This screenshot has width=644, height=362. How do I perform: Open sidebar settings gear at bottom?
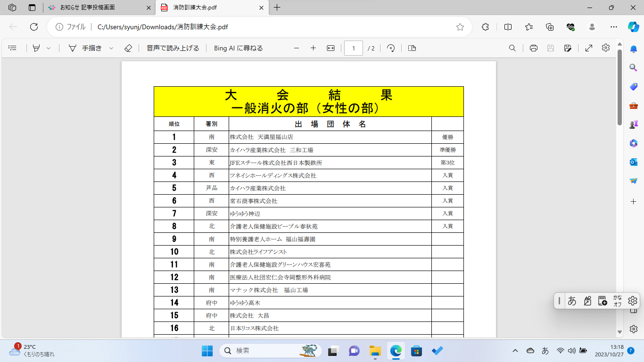point(634,329)
